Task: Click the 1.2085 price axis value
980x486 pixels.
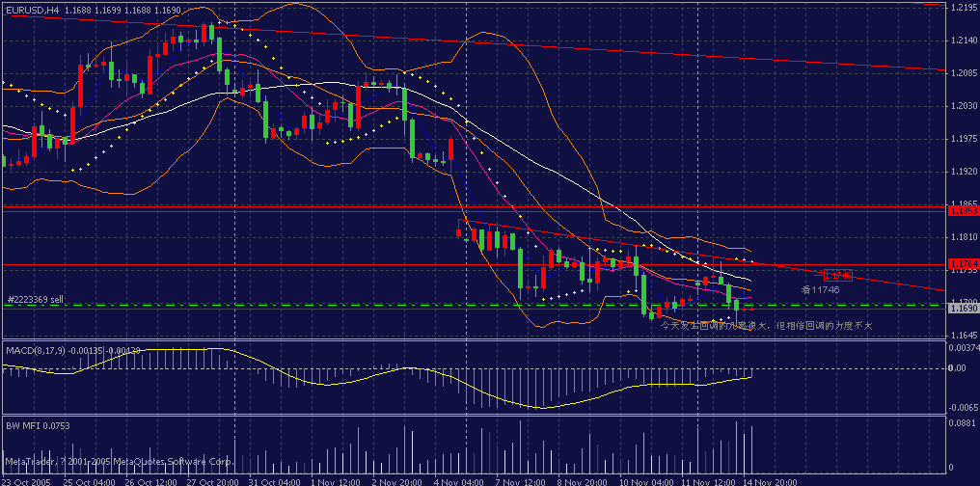Action: [964, 73]
